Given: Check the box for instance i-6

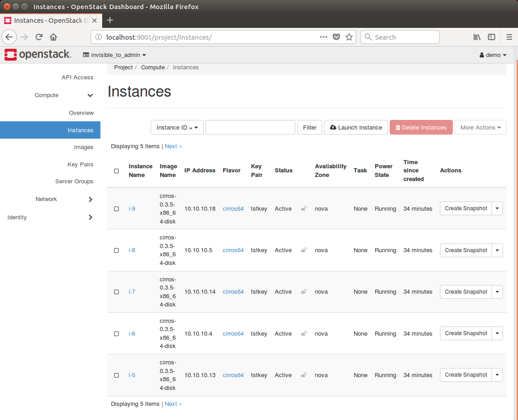Looking at the screenshot, I should (x=116, y=334).
